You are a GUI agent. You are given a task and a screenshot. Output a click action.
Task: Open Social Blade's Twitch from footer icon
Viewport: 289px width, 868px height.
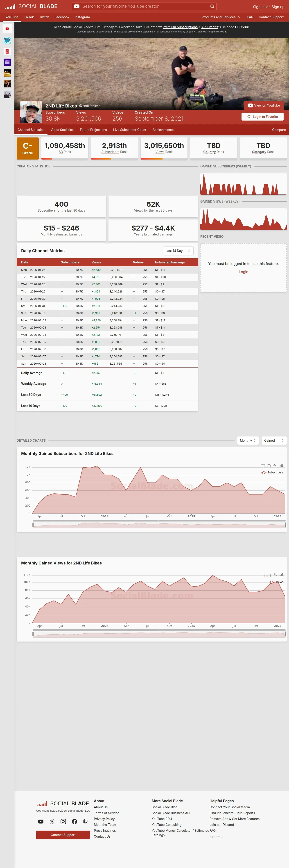86,822
